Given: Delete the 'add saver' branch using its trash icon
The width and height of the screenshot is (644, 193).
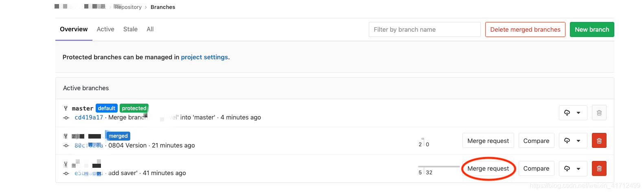Looking at the screenshot, I should (x=599, y=168).
